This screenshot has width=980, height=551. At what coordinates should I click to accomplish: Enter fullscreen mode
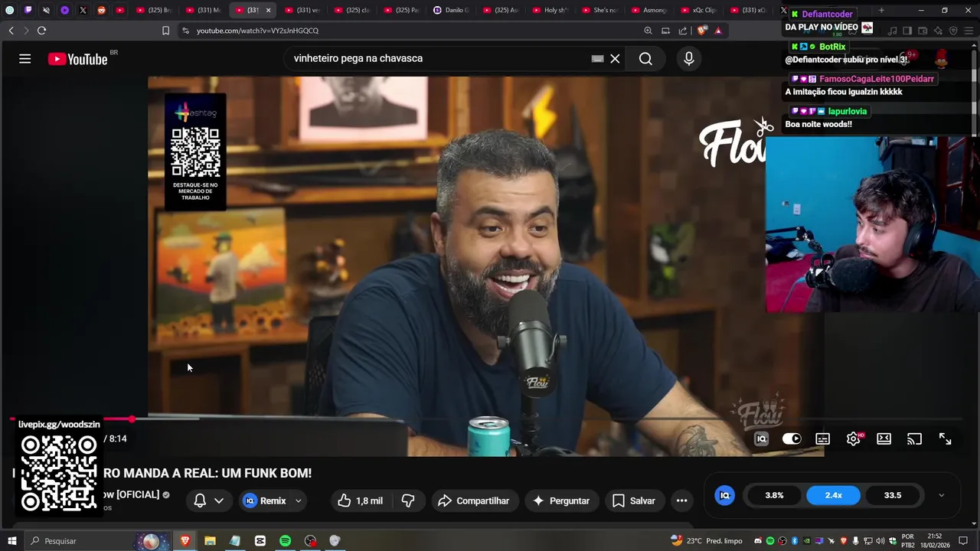point(945,439)
